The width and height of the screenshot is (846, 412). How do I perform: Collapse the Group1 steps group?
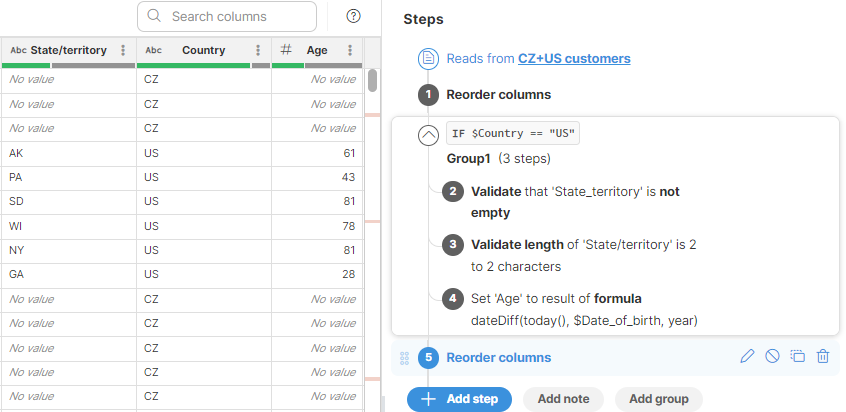(427, 135)
